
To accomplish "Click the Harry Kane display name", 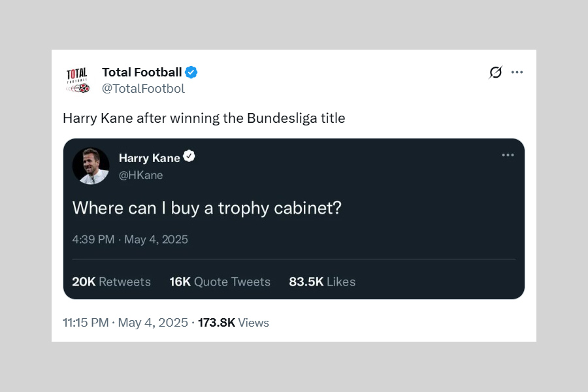I will pos(150,157).
